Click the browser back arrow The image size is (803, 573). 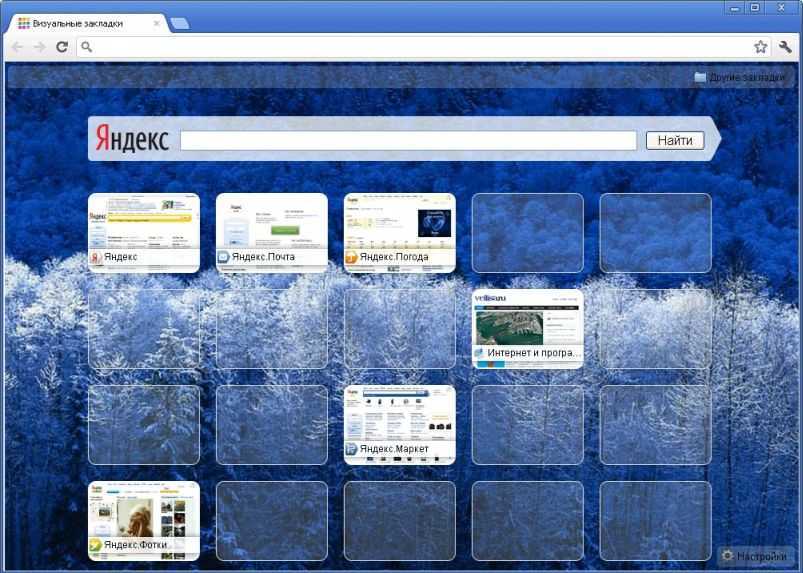tap(17, 47)
